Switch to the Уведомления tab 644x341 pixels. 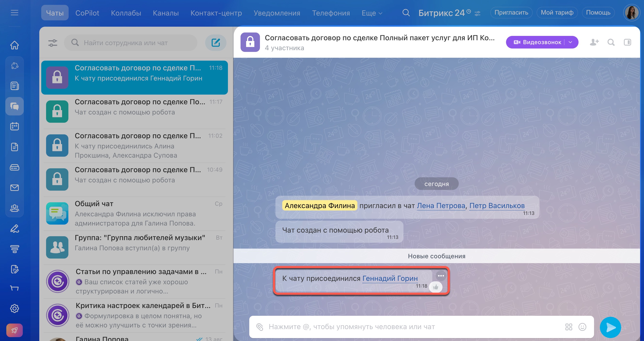click(x=277, y=13)
